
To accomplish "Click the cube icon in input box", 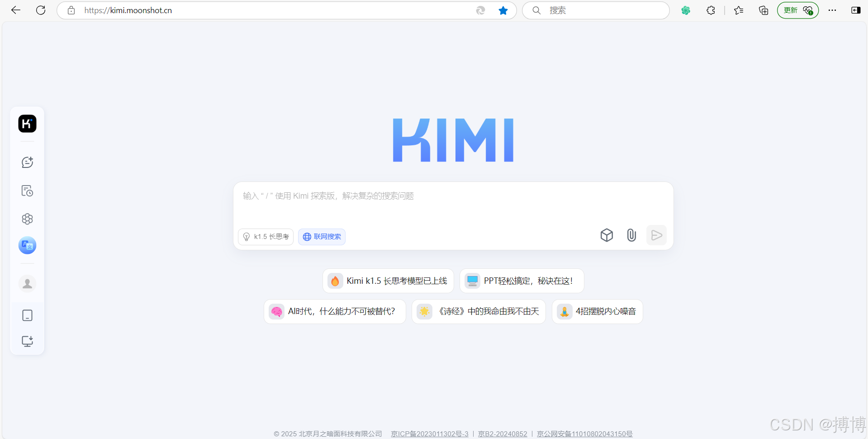I will [607, 235].
